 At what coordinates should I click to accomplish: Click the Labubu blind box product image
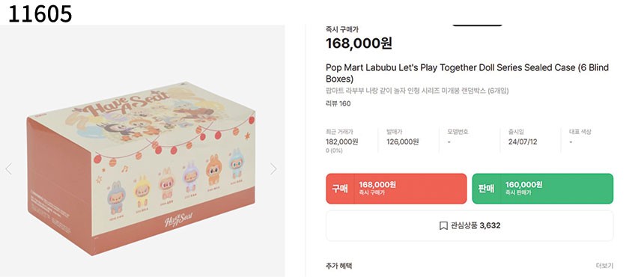coord(141,168)
